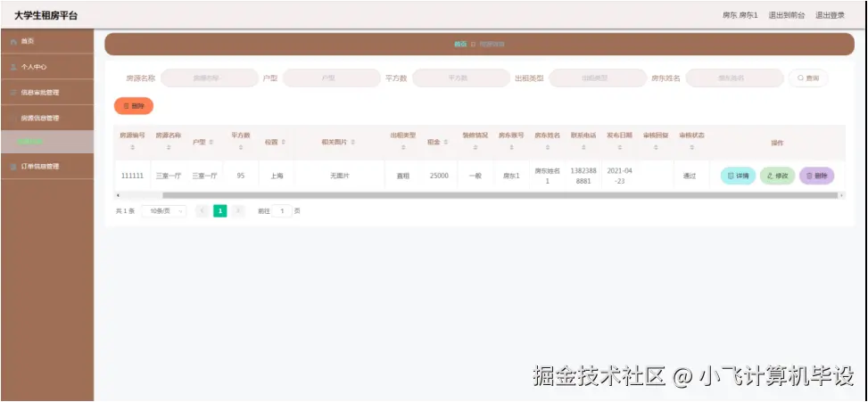This screenshot has height=402, width=868.
Task: Focus the 房东姓名 search field
Action: point(734,78)
